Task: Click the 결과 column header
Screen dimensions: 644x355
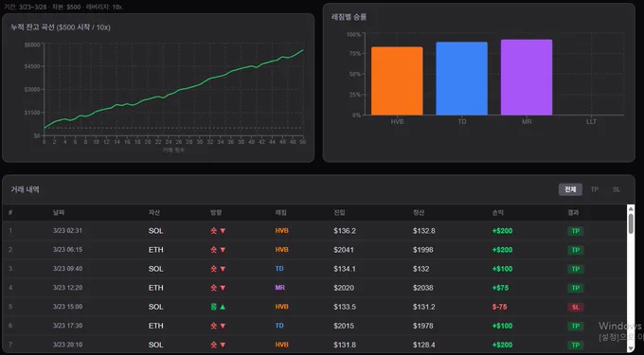Action: 573,213
